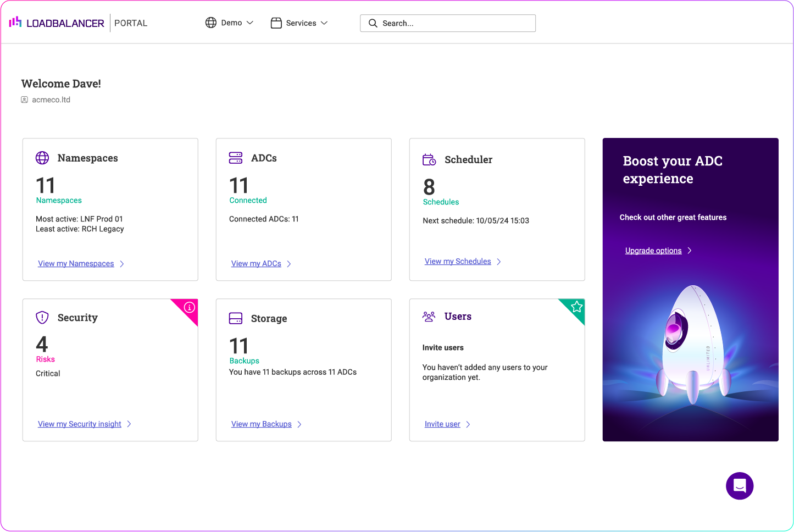This screenshot has height=532, width=794.
Task: Click the info badge on the Security card
Action: pyautogui.click(x=188, y=308)
